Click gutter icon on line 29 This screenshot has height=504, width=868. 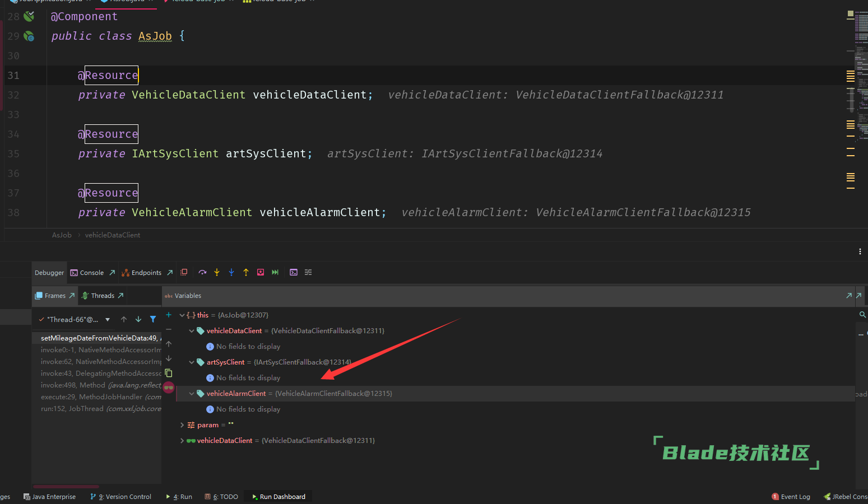pyautogui.click(x=29, y=36)
